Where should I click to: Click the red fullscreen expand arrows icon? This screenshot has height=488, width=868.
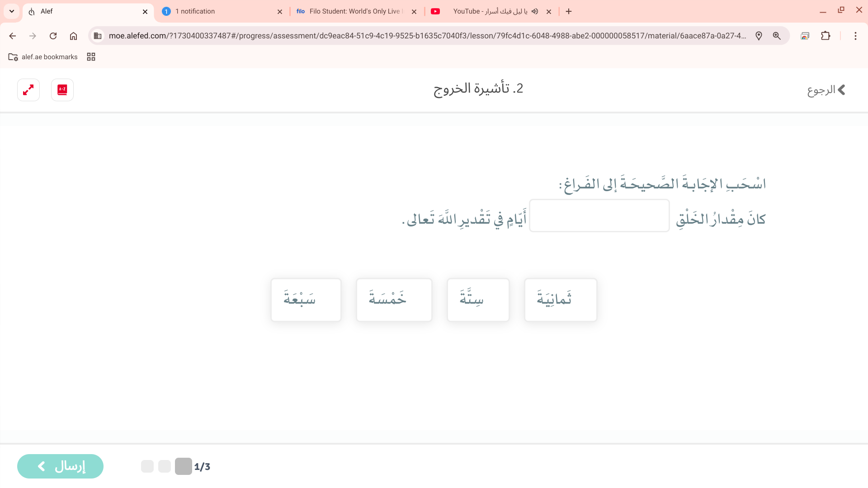(x=28, y=90)
